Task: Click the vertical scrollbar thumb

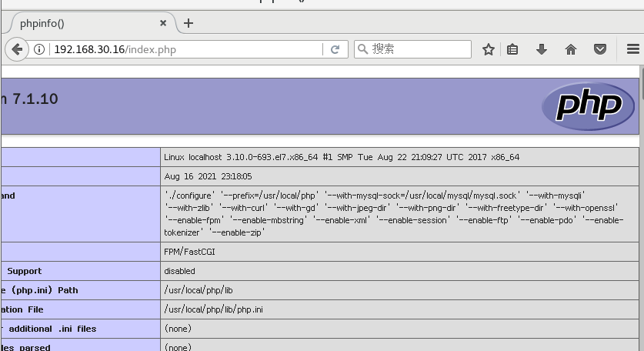Action: [642, 82]
